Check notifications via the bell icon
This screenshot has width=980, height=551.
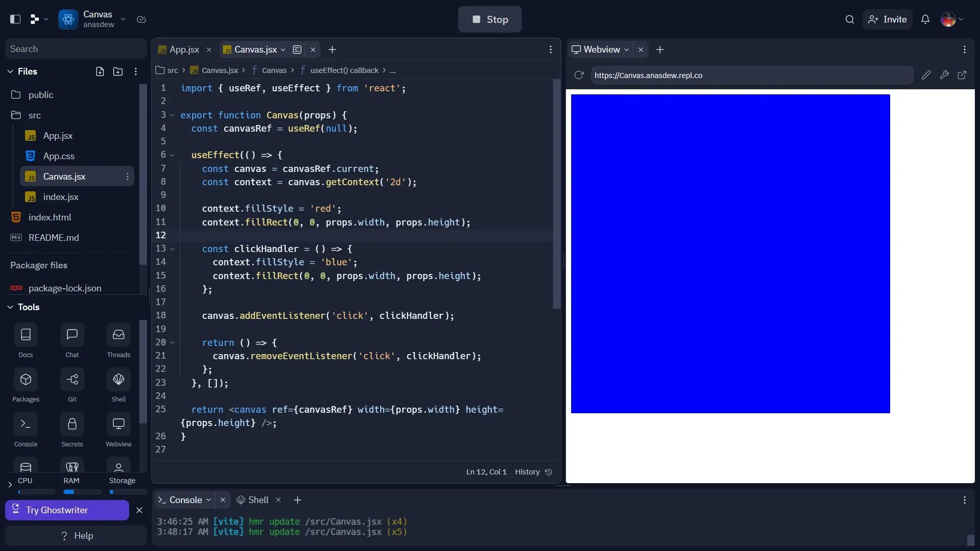[x=925, y=19]
